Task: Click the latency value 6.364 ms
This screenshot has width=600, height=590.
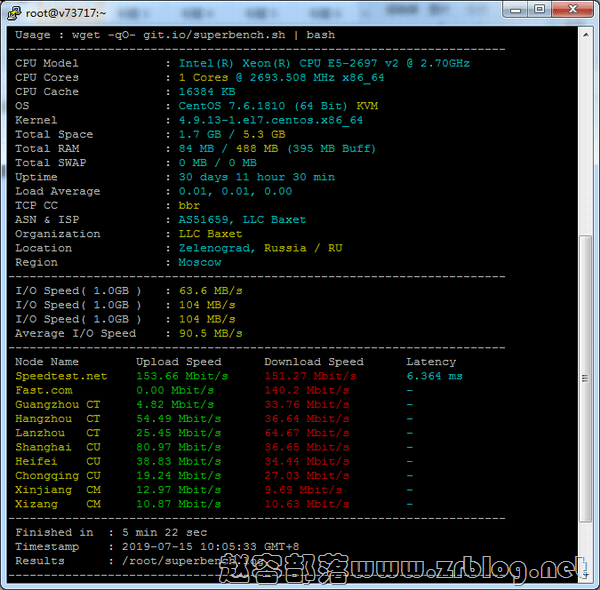Action: [x=434, y=376]
